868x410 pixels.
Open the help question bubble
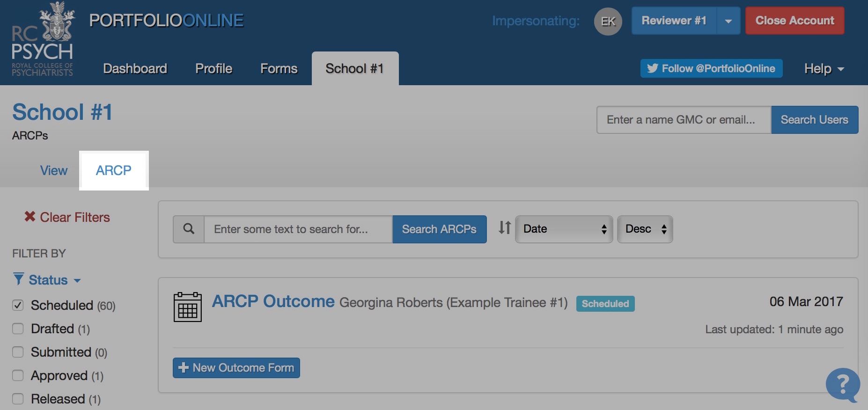pyautogui.click(x=842, y=384)
